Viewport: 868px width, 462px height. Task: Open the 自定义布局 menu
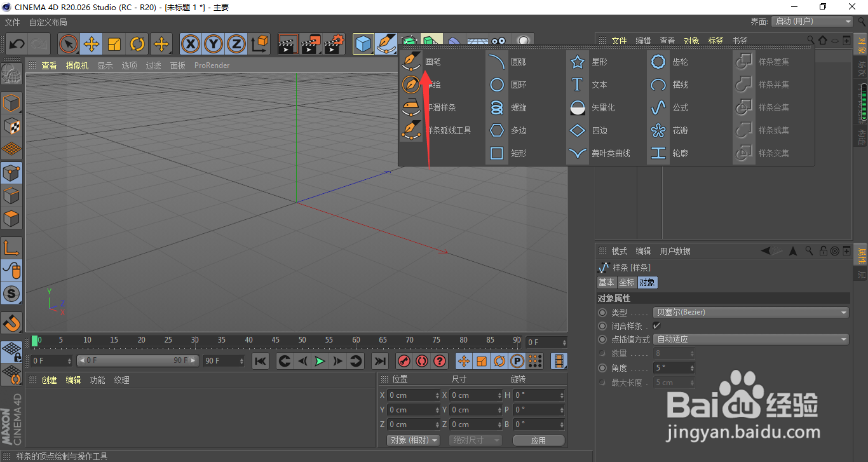[x=48, y=22]
